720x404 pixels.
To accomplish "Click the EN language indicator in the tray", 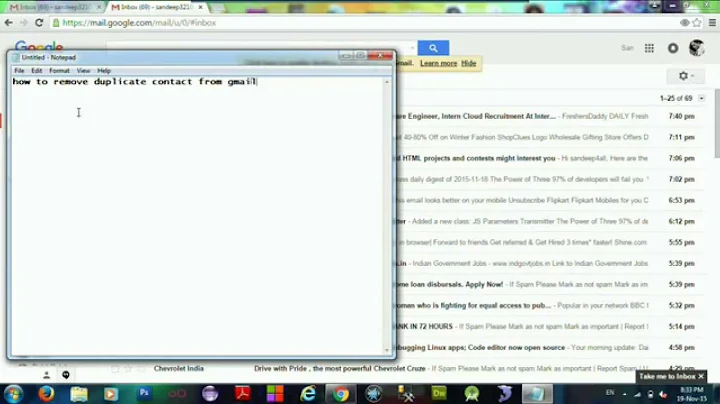I will (610, 393).
